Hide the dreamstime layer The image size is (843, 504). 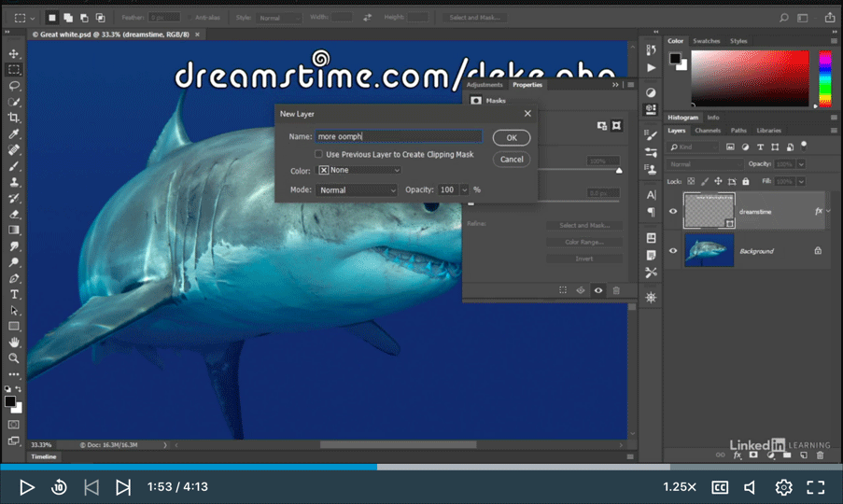[x=672, y=211]
